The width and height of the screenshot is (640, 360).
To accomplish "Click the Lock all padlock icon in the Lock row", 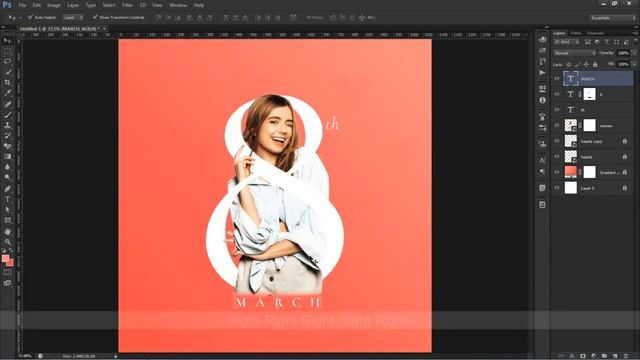I will pos(595,64).
